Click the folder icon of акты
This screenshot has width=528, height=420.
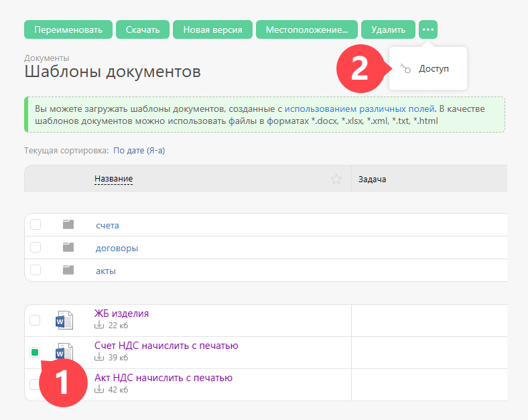[68, 270]
